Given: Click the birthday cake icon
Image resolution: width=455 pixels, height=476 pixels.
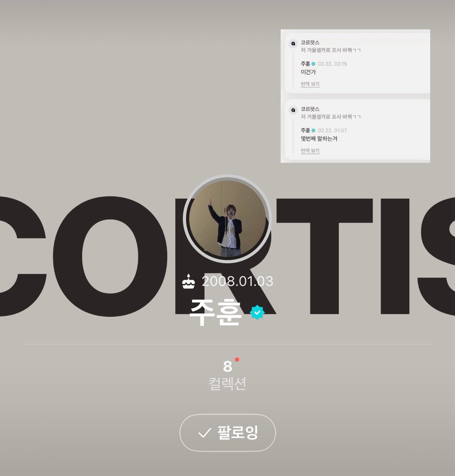Looking at the screenshot, I should tap(189, 281).
